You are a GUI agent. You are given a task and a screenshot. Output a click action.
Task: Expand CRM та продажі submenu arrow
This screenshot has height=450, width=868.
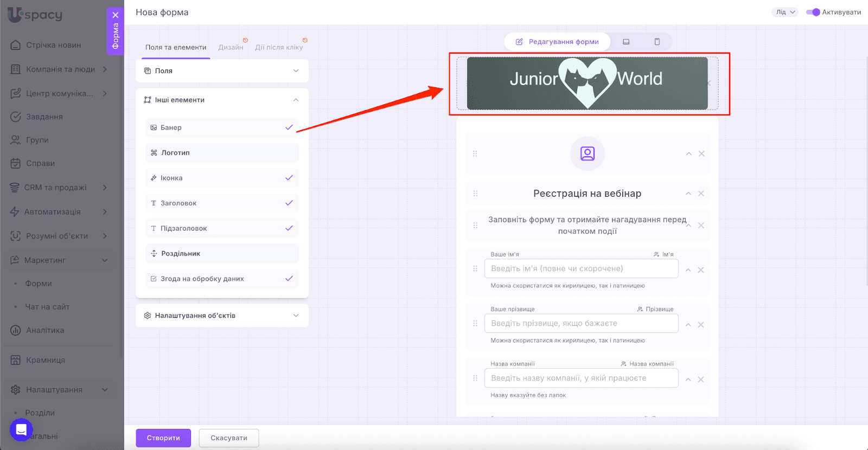click(x=105, y=188)
